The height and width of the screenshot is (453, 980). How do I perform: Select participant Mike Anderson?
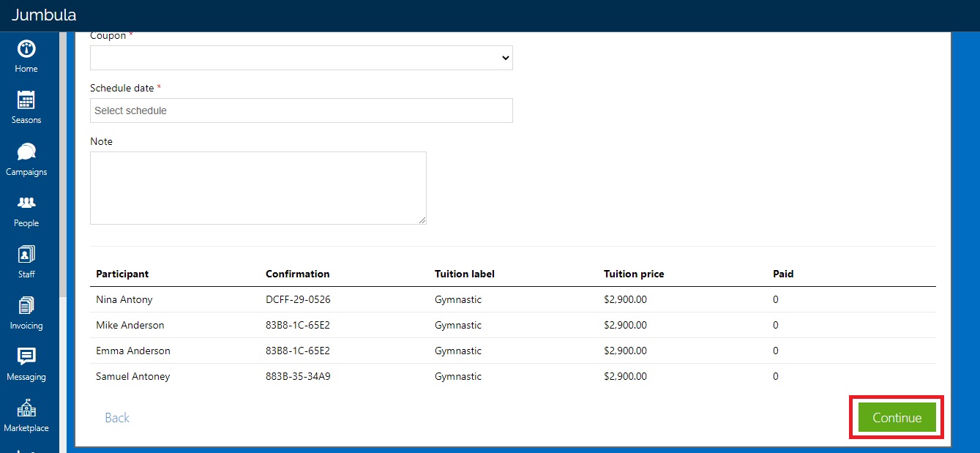click(x=130, y=325)
